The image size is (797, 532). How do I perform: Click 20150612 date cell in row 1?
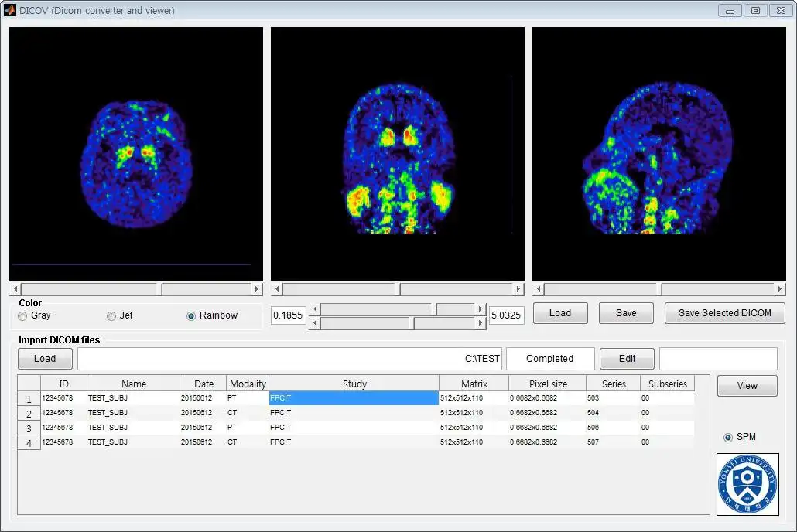tap(204, 398)
